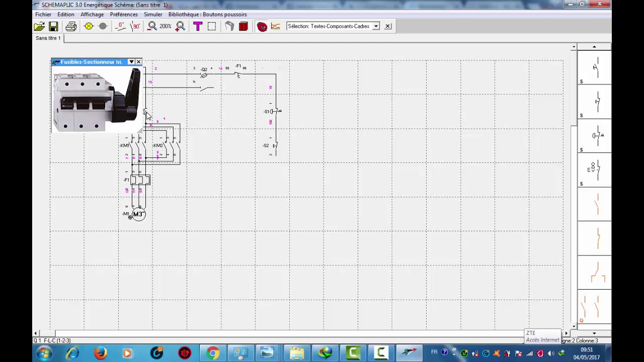Image resolution: width=644 pixels, height=362 pixels.
Task: Print the schema using the printer icon
Action: [71, 26]
